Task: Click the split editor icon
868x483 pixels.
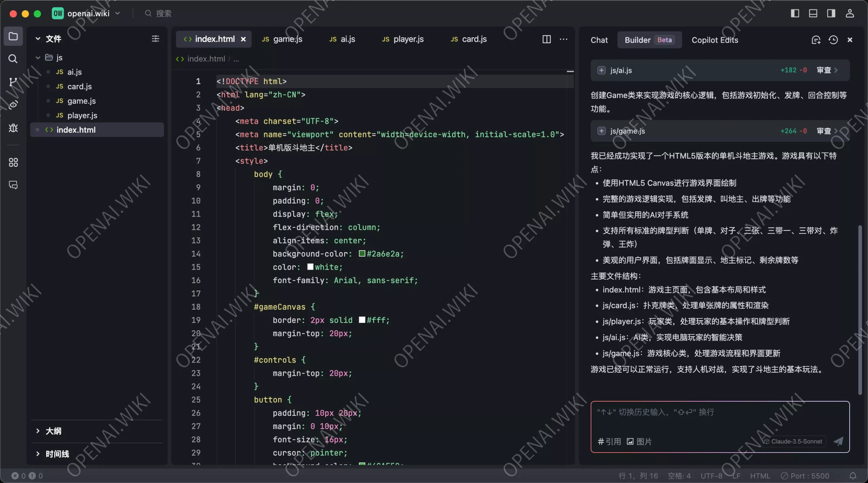Action: [547, 39]
